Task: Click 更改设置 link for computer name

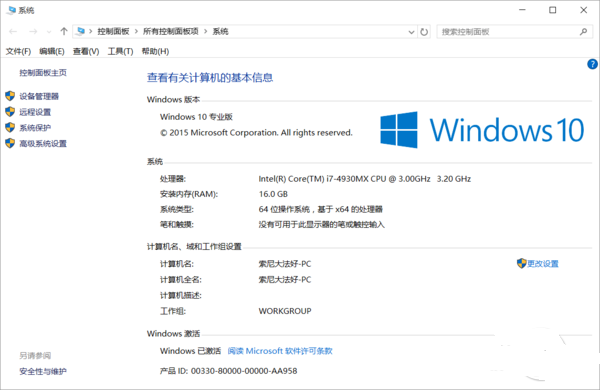Action: tap(543, 264)
